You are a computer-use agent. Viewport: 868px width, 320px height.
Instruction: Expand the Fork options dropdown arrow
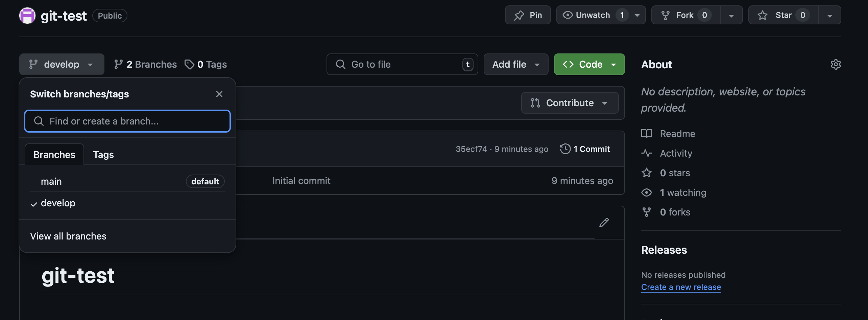coord(731,15)
